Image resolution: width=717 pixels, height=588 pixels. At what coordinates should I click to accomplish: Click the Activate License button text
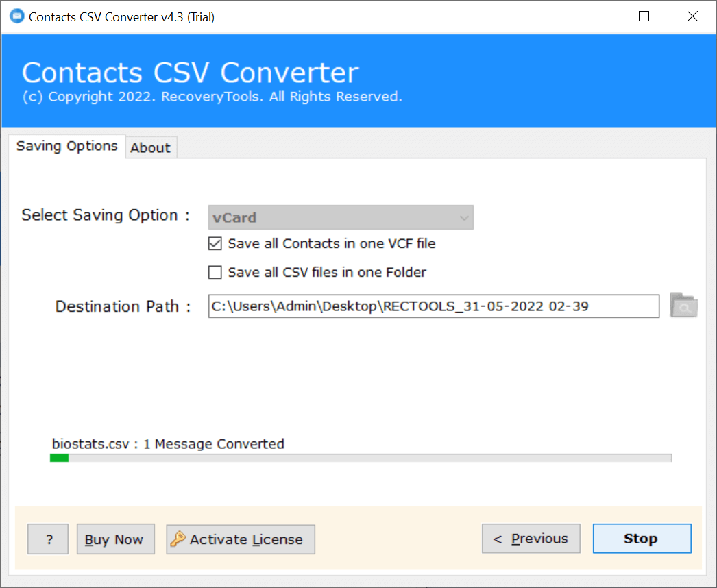pos(246,539)
